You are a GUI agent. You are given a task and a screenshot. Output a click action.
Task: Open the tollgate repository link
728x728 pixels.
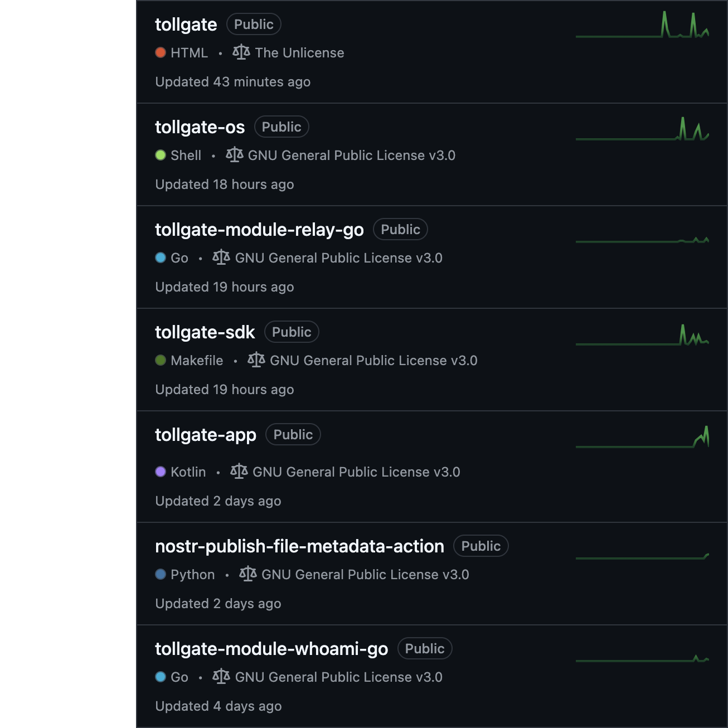[186, 25]
